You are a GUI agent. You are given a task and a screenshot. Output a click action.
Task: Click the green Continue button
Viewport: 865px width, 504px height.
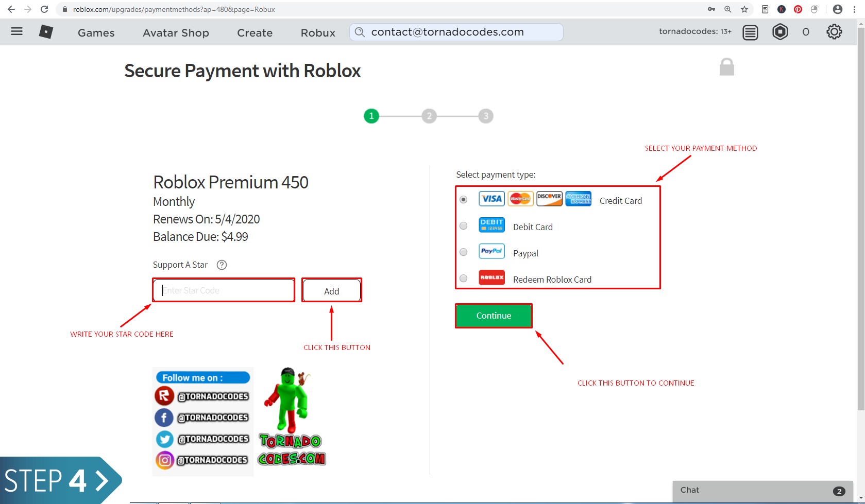(494, 316)
